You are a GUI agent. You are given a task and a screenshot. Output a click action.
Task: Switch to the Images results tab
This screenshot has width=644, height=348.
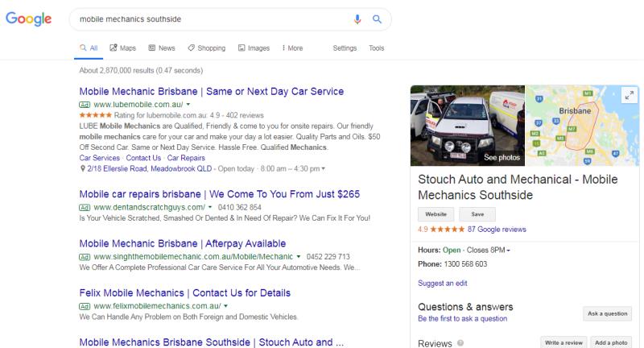click(x=254, y=48)
